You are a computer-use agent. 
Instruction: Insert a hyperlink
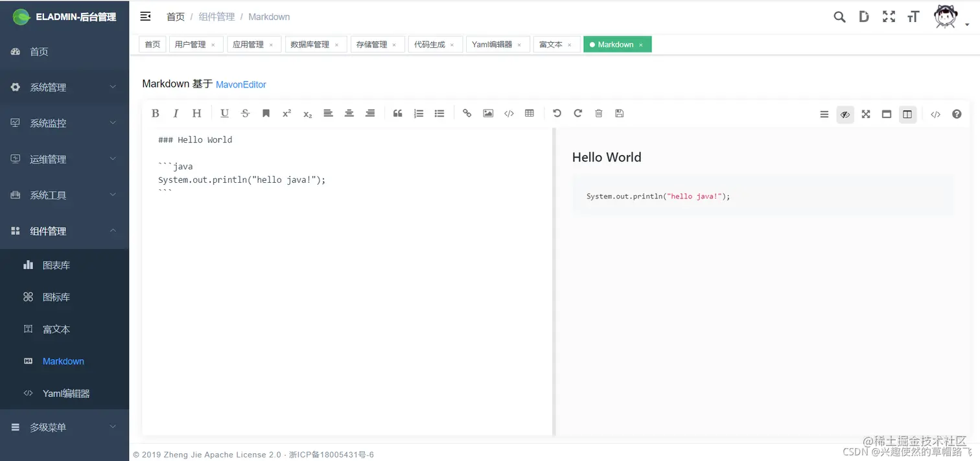click(x=467, y=113)
